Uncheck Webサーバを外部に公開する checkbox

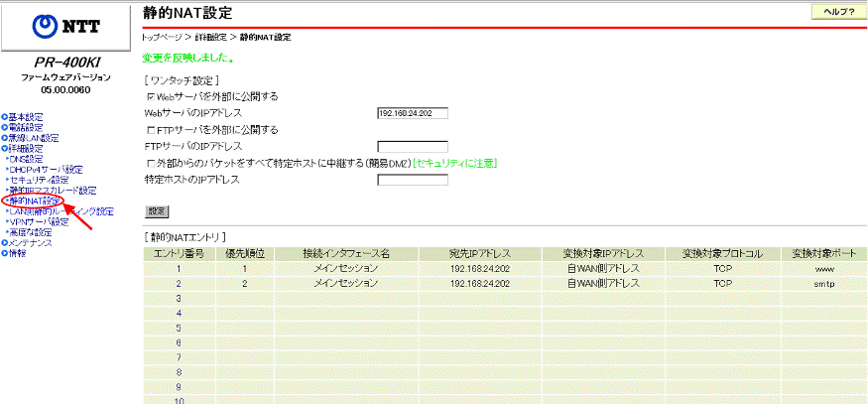click(151, 97)
